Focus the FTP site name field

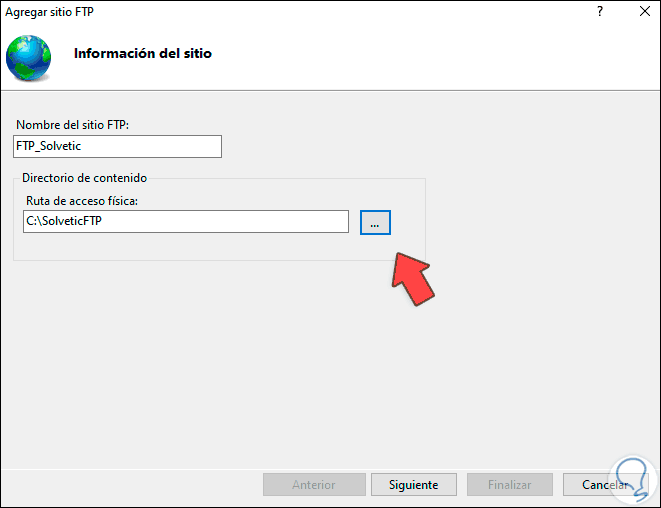point(118,146)
